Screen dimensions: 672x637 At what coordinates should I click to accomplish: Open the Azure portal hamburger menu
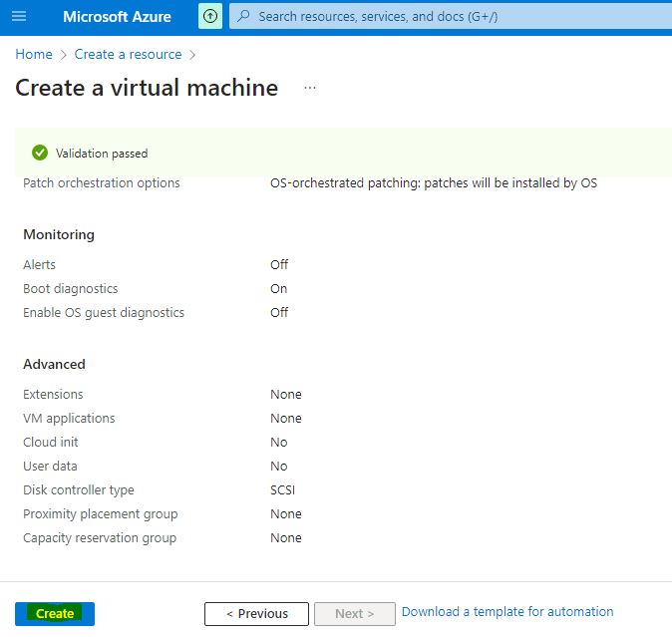(x=19, y=17)
